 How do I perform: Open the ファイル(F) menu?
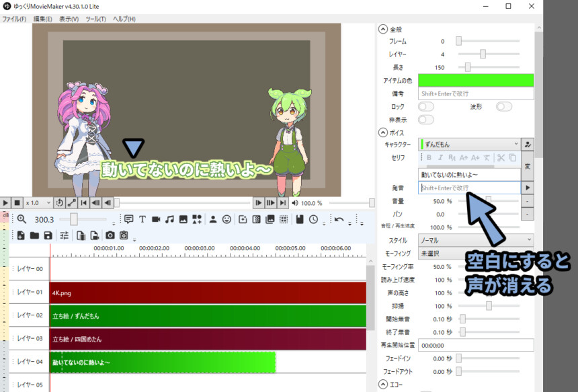tap(14, 19)
